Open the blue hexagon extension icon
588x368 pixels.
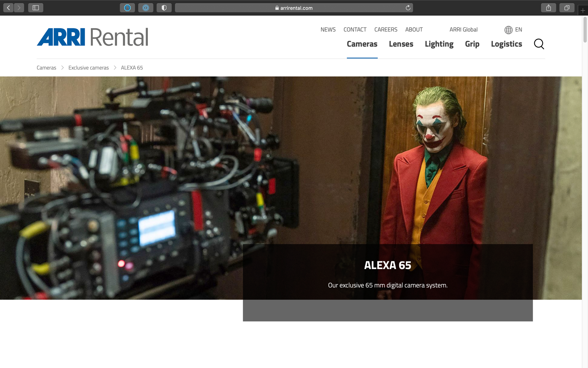(127, 8)
